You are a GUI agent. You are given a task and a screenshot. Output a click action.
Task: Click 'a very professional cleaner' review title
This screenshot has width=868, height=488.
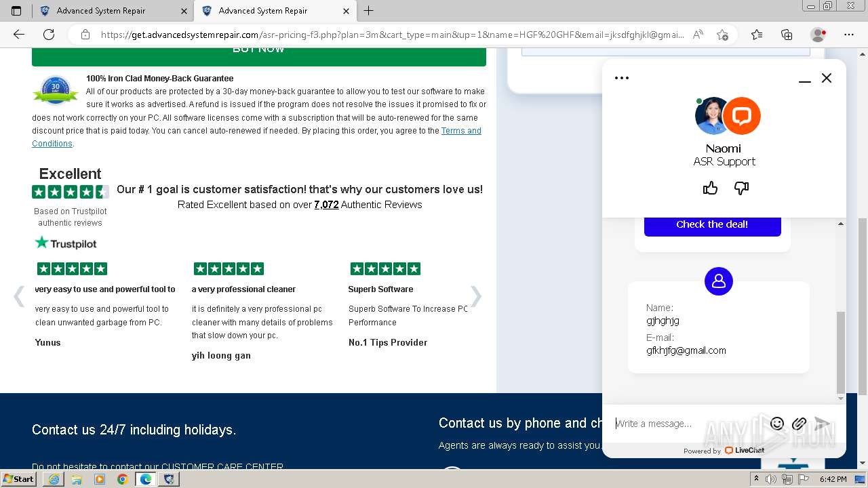244,289
